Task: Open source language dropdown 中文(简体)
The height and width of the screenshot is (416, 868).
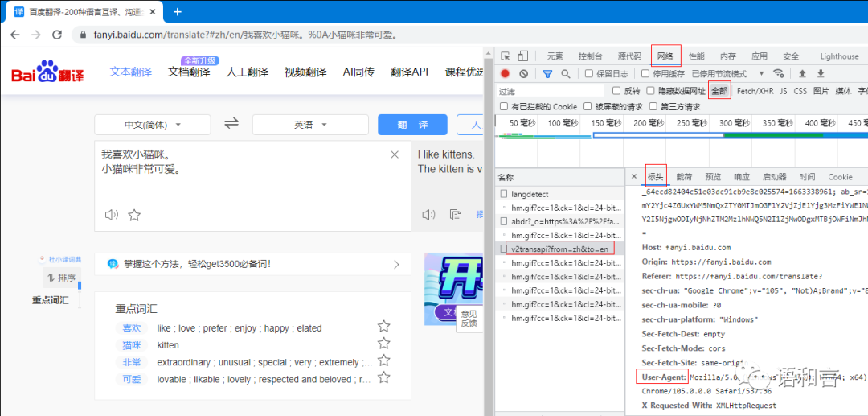Action: point(153,125)
